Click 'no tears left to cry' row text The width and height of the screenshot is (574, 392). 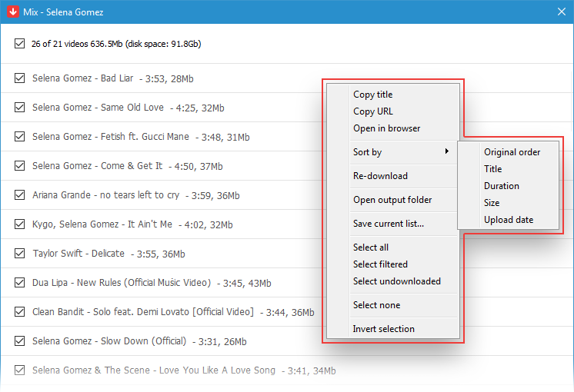tap(105, 195)
